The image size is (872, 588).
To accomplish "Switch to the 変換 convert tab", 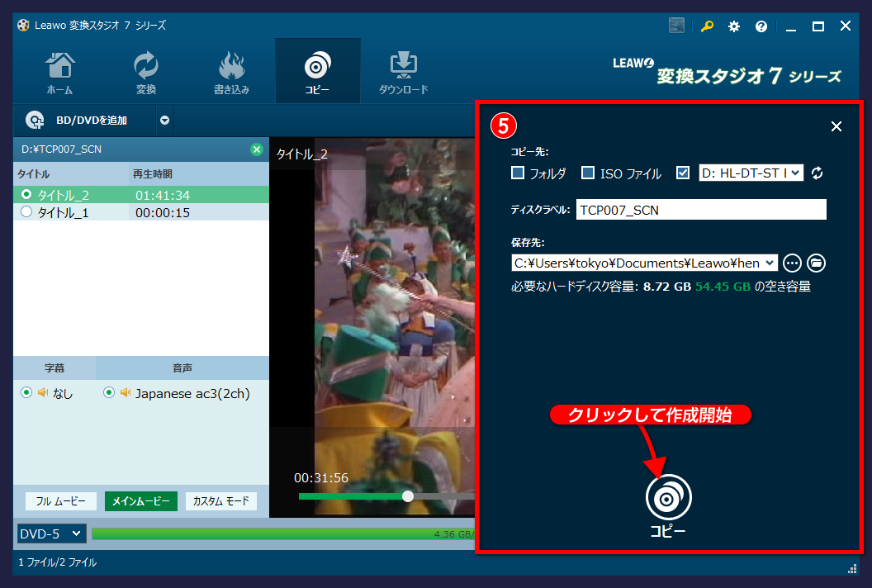I will (x=145, y=73).
